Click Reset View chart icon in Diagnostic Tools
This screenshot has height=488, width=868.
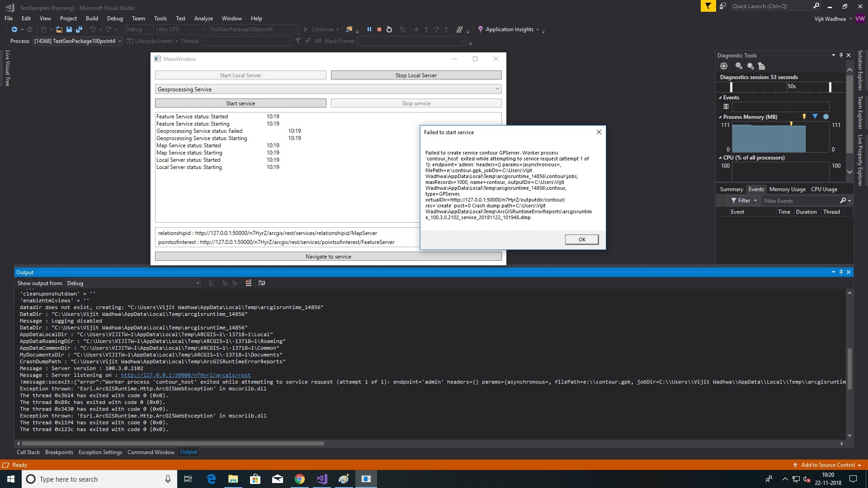pos(762,66)
